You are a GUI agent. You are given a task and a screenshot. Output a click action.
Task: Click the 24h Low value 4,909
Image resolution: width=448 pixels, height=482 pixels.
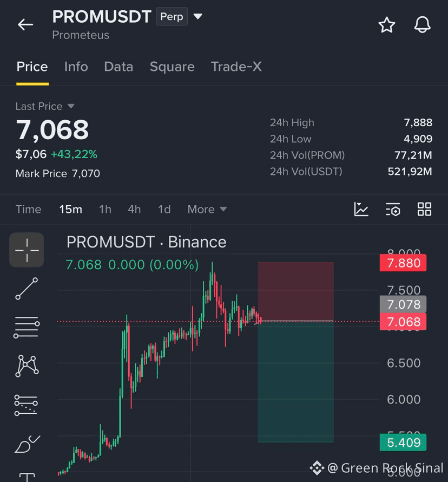(418, 139)
